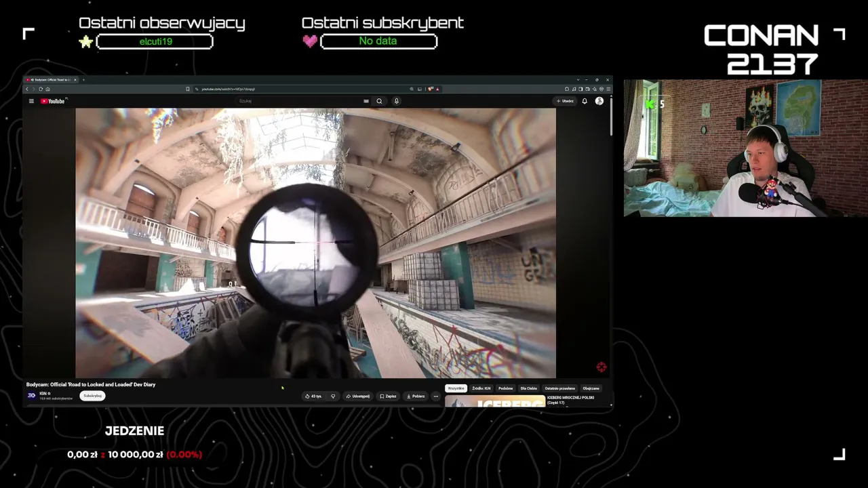Click the browser back arrow
Screen dimensions: 868x488
pos(27,89)
